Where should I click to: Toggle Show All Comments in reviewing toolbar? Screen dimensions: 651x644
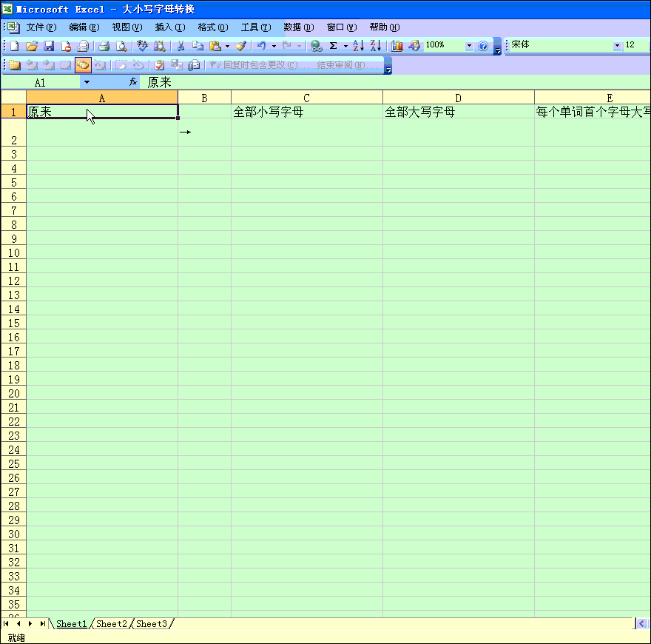(x=83, y=65)
